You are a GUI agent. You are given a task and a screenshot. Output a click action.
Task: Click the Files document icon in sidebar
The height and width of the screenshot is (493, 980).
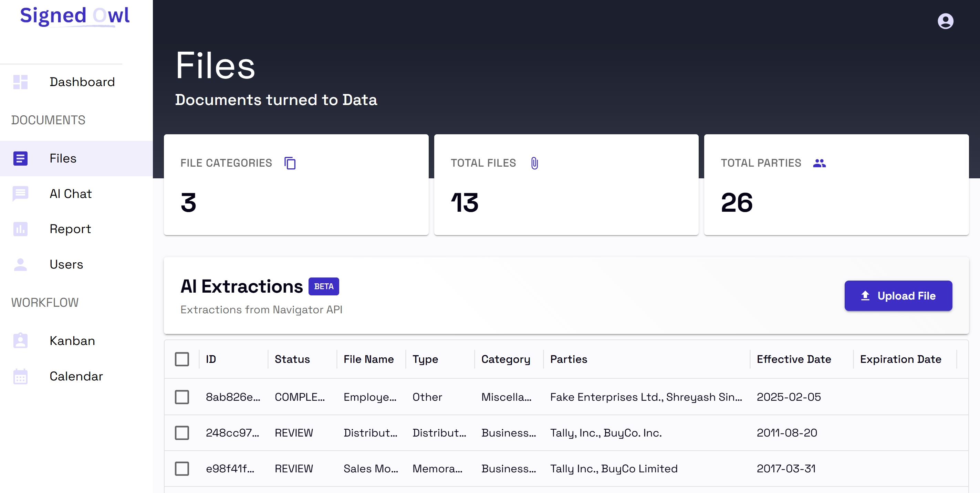point(20,158)
